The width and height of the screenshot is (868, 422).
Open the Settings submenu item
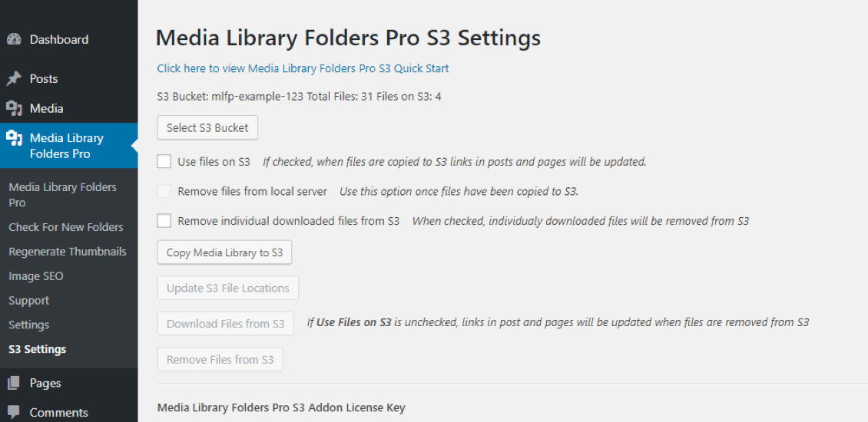click(28, 325)
